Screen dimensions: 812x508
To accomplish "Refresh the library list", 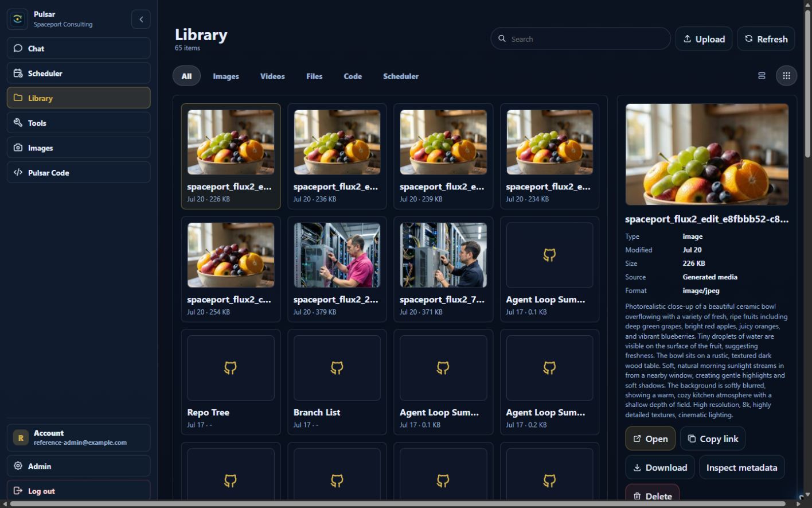I will click(x=766, y=38).
